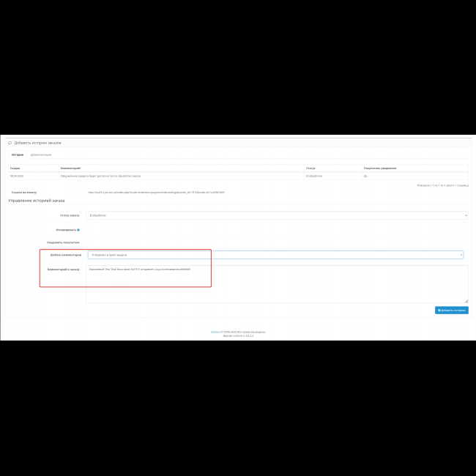Open the Дополнительно tab
Screen dimensions: 476x476
pyautogui.click(x=41, y=155)
